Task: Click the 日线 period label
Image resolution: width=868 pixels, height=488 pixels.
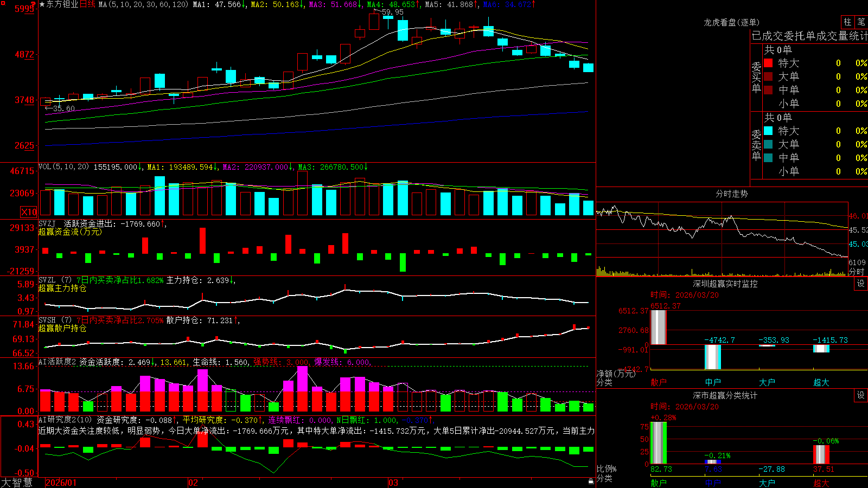Action: click(87, 4)
